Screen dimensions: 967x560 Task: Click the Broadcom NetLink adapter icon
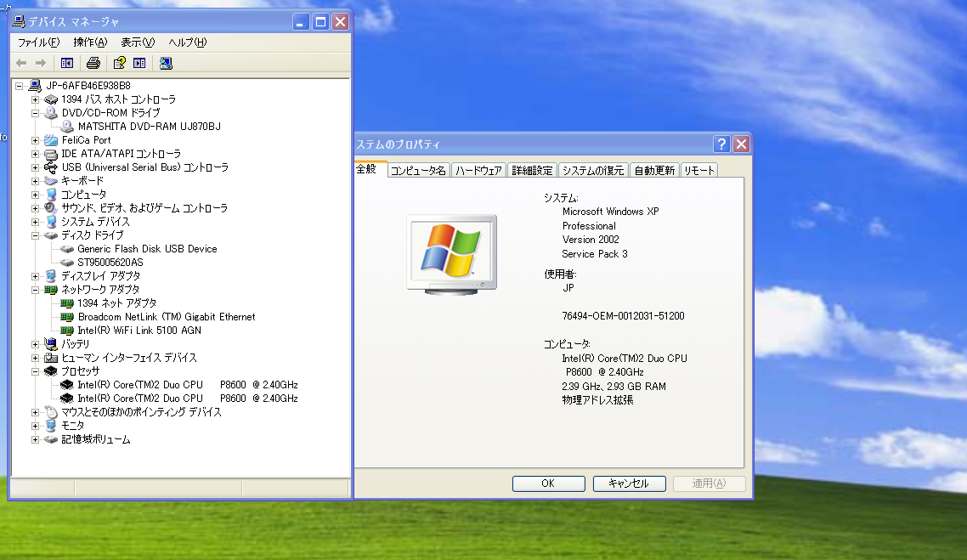[x=66, y=317]
